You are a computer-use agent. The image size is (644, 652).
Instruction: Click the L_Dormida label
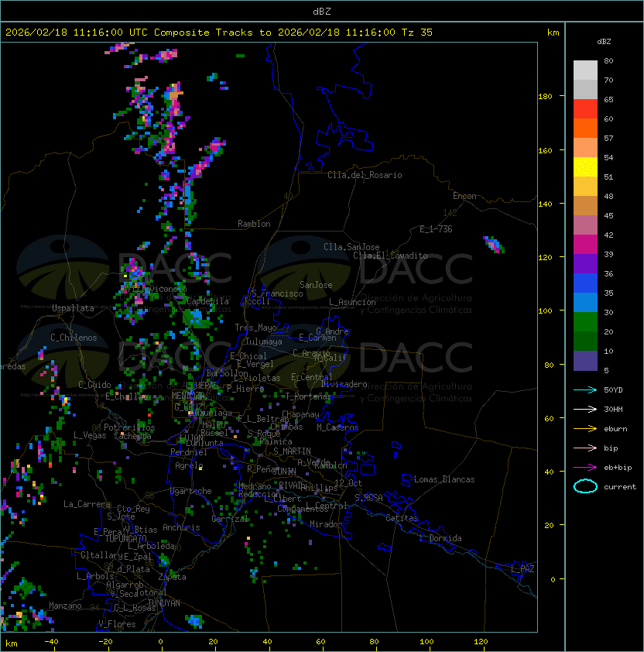point(440,538)
